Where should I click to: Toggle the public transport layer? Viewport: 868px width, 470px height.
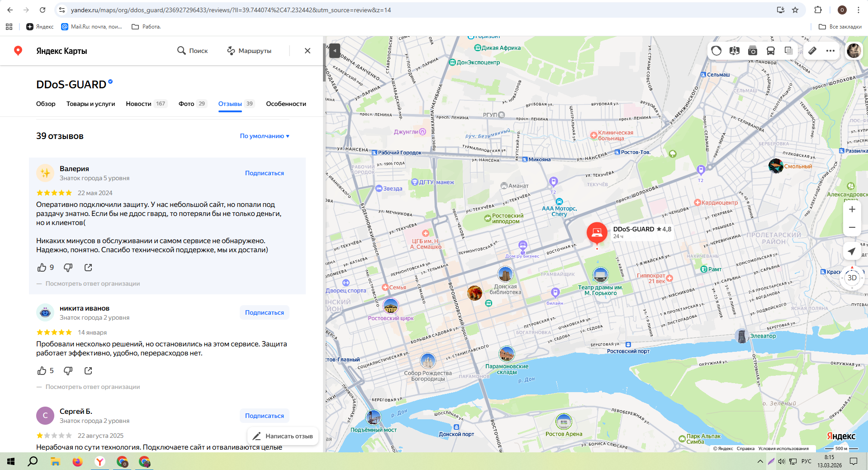coord(771,51)
